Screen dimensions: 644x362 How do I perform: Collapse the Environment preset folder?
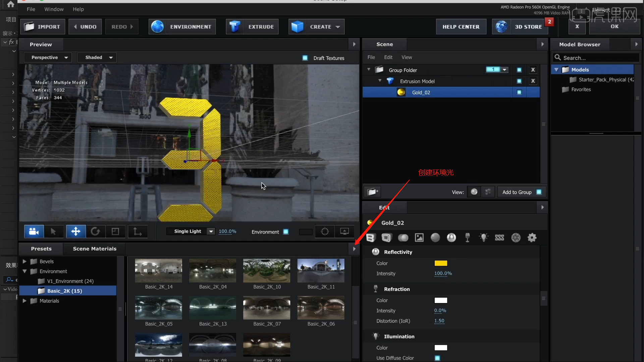click(x=24, y=271)
